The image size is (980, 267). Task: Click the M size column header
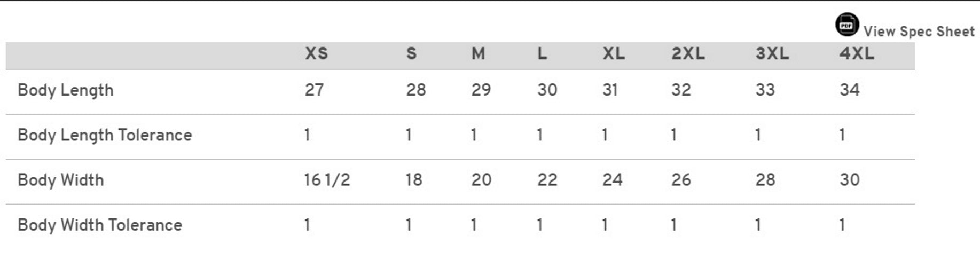pyautogui.click(x=478, y=53)
